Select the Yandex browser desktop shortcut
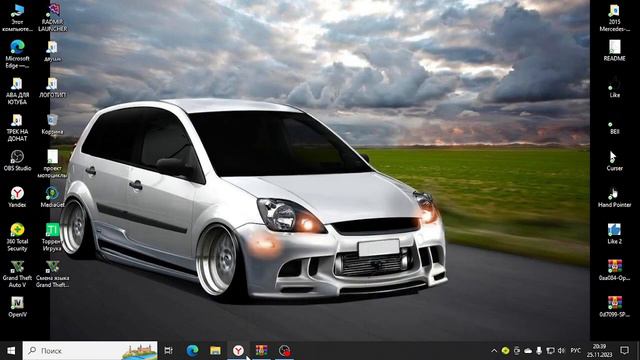The width and height of the screenshot is (640, 360). (17, 197)
